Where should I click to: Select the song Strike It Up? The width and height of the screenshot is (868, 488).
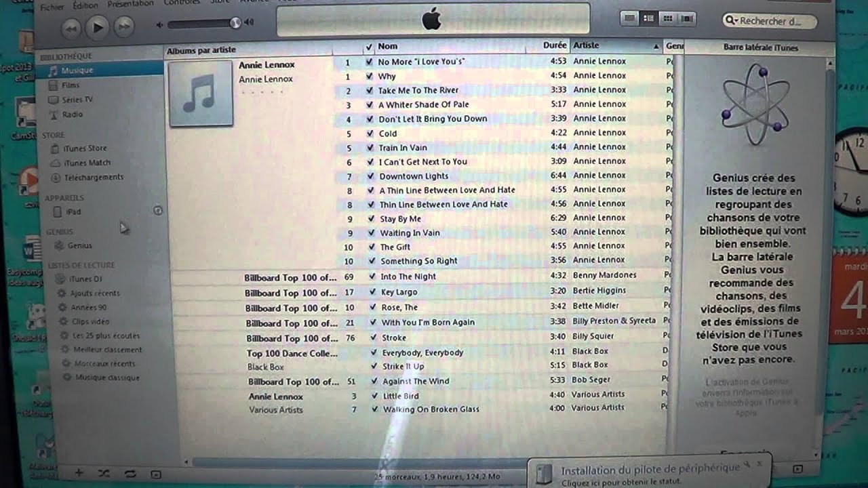pos(403,366)
